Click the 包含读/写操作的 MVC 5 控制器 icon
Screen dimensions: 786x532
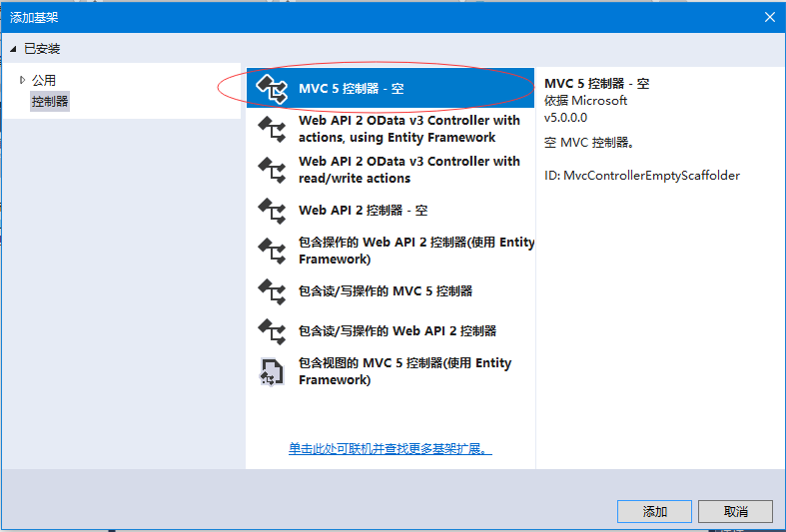(272, 290)
